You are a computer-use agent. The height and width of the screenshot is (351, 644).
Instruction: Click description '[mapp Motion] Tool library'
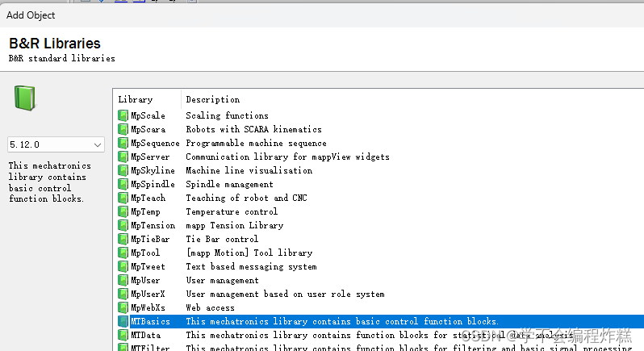[249, 253]
